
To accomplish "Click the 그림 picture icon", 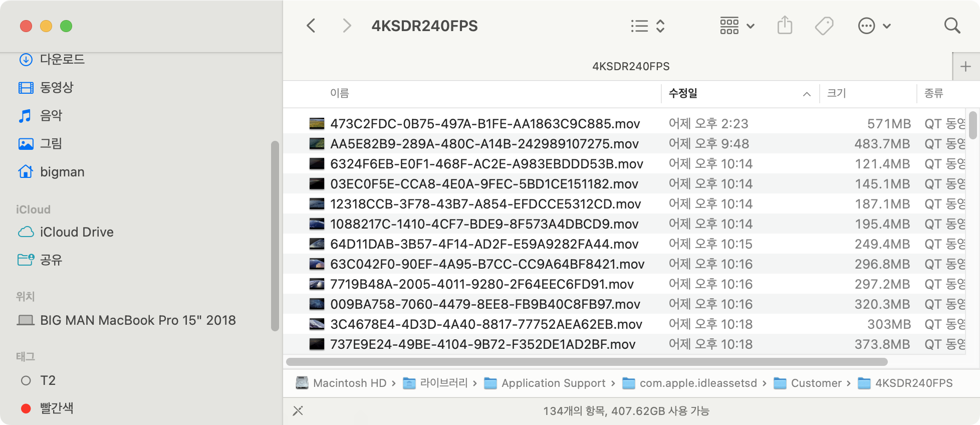I will pyautogui.click(x=26, y=144).
